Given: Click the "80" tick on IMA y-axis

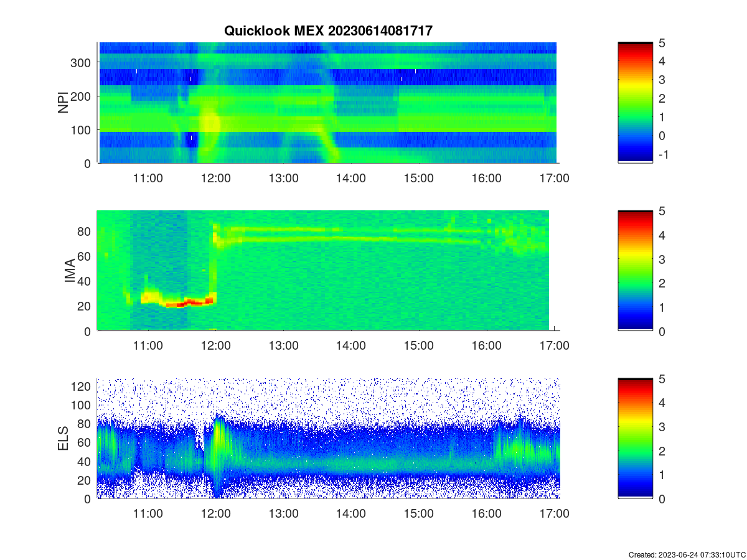Looking at the screenshot, I should pyautogui.click(x=85, y=231).
